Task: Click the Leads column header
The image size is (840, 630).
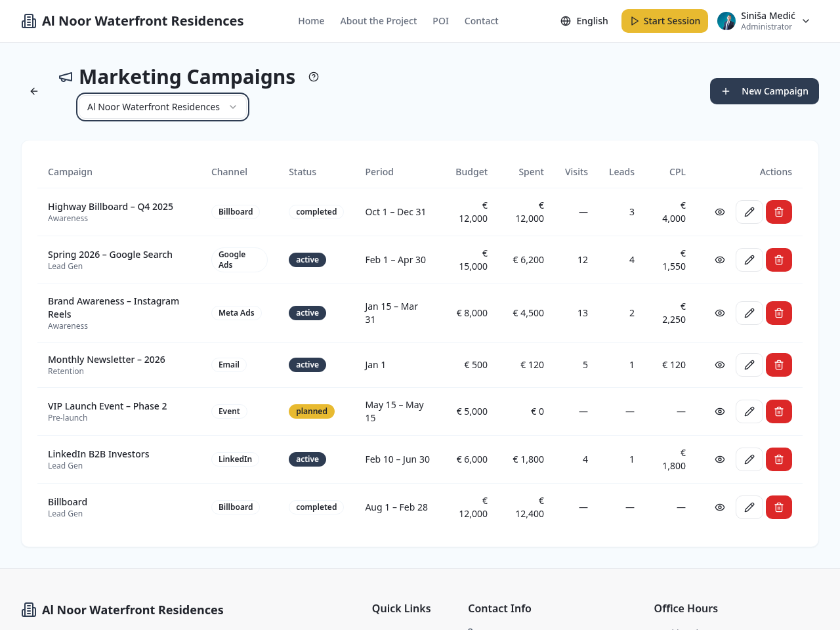Action: tap(621, 172)
